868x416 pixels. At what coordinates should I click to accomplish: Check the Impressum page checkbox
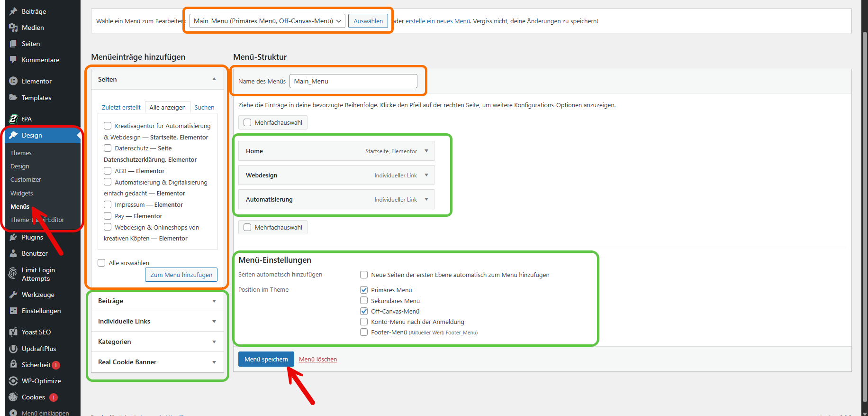click(x=108, y=204)
